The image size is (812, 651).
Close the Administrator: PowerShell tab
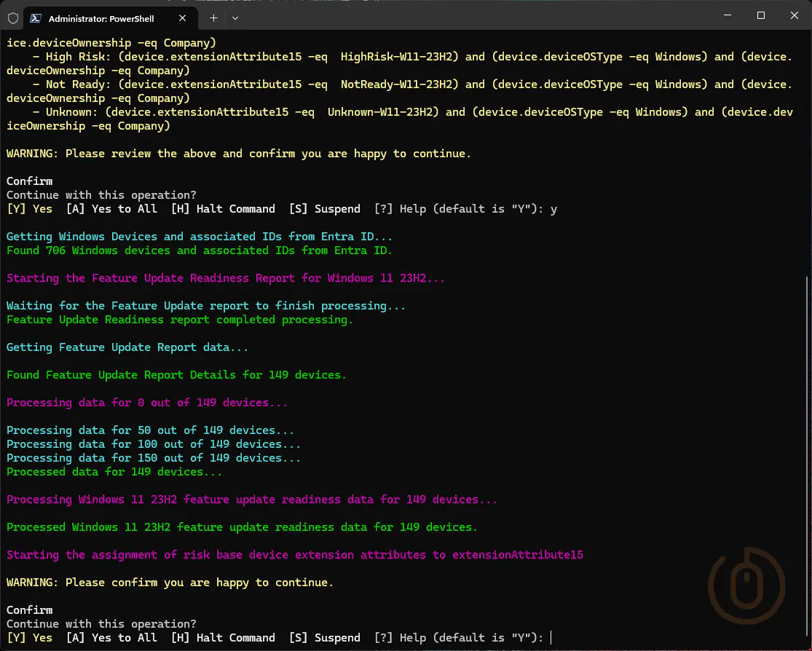pyautogui.click(x=183, y=18)
